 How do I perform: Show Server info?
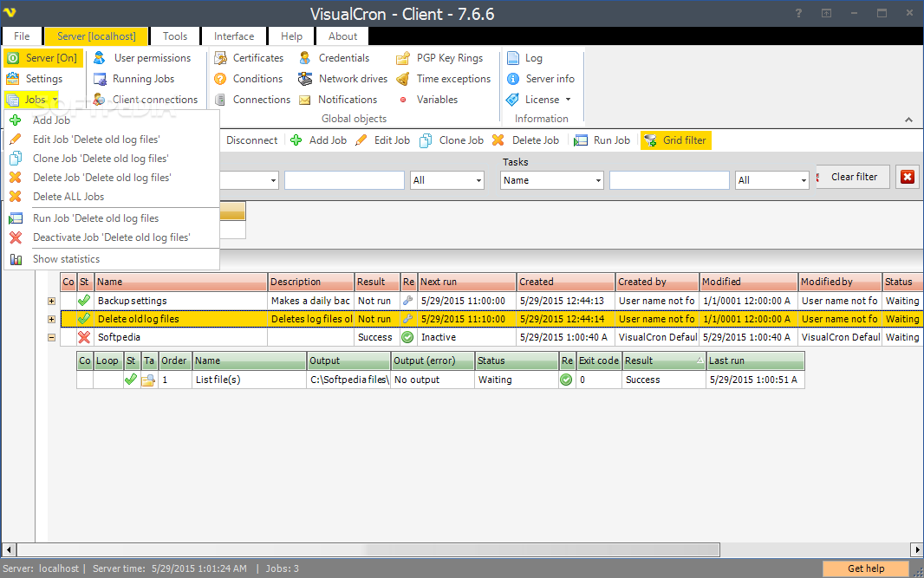click(540, 79)
